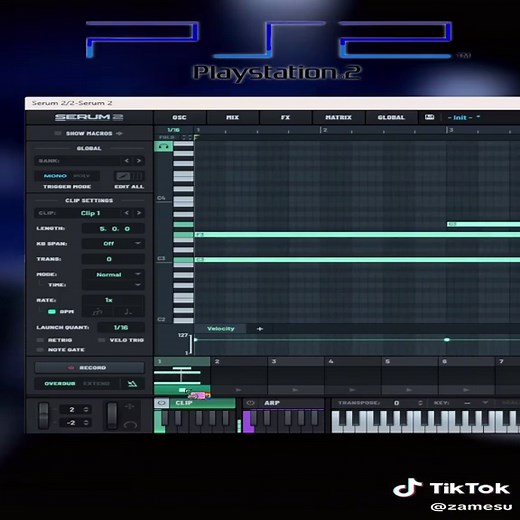Image resolution: width=520 pixels, height=520 pixels.
Task: Select POLY trigger mode
Action: click(x=82, y=176)
